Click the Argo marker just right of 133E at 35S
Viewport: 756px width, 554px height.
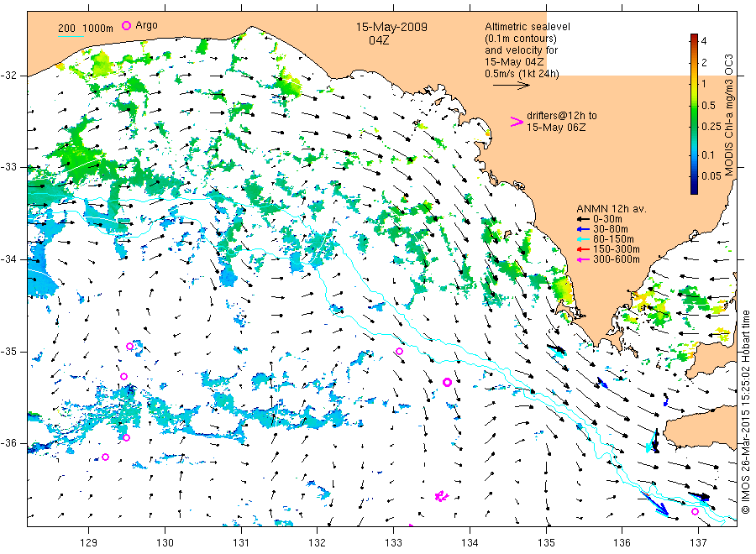pos(399,351)
